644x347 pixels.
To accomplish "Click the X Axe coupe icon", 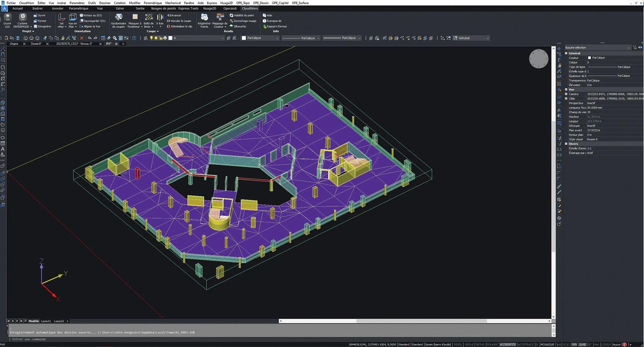I will [x=160, y=21].
